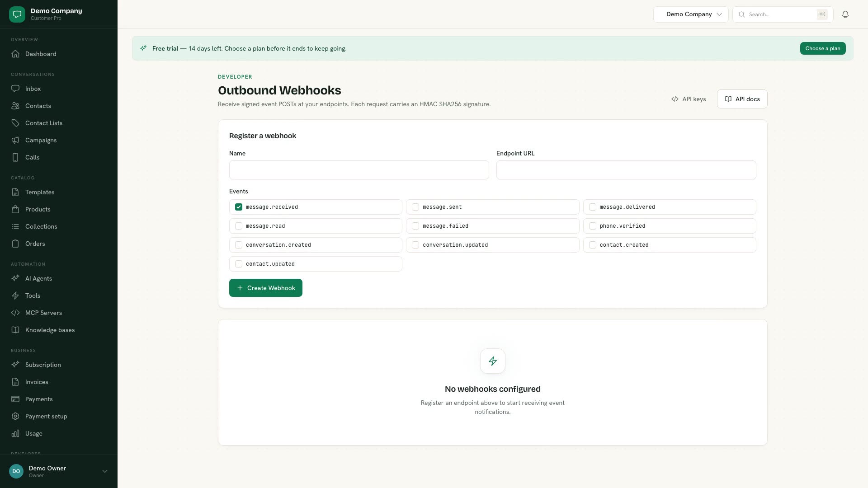Focus the Endpoint URL input field
The height and width of the screenshot is (488, 868).
(626, 170)
